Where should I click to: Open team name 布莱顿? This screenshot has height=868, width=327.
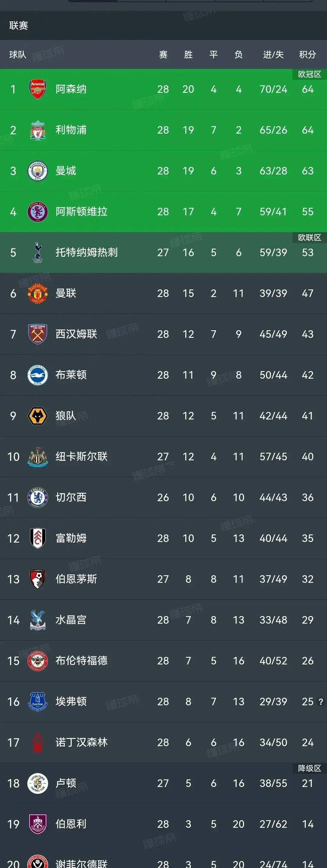(x=71, y=375)
